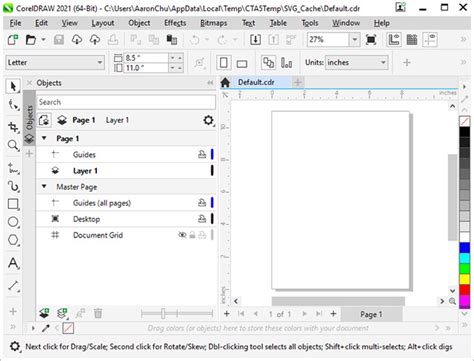Click the New Layer icon in docker
Image resolution: width=474 pixels, height=361 pixels.
pyautogui.click(x=44, y=313)
